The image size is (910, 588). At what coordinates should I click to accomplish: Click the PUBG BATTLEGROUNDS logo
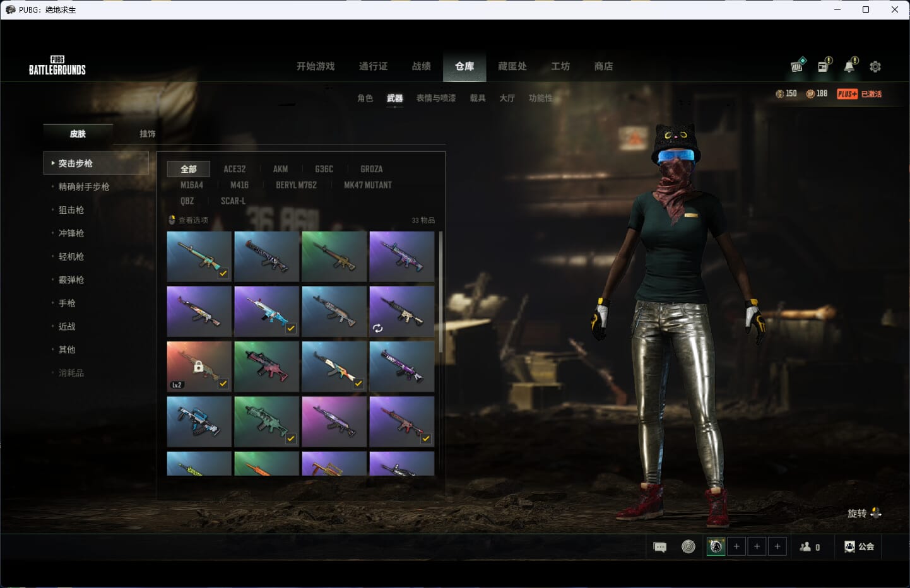tap(57, 66)
